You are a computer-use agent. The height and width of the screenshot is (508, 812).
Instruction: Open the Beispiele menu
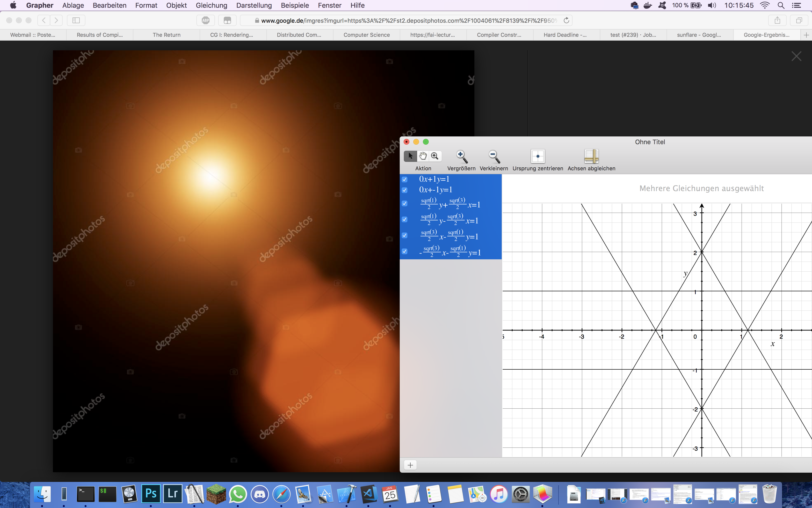coord(295,5)
